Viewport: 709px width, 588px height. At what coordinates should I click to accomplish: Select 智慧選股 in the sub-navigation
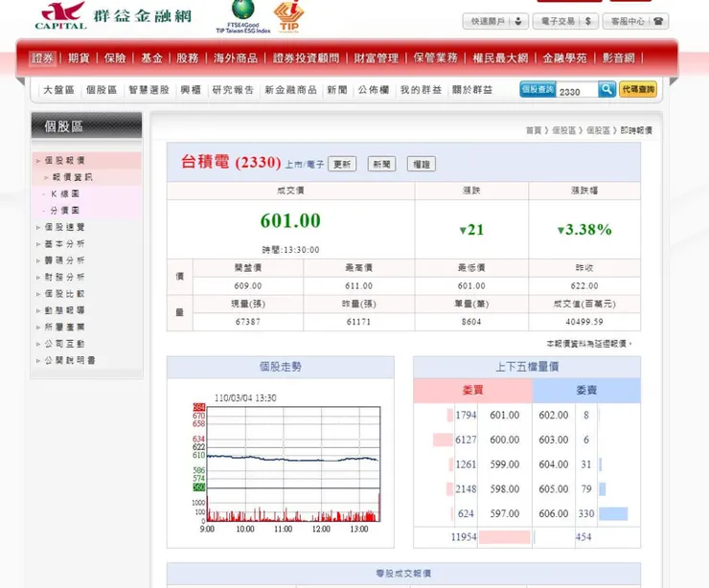coord(149,90)
